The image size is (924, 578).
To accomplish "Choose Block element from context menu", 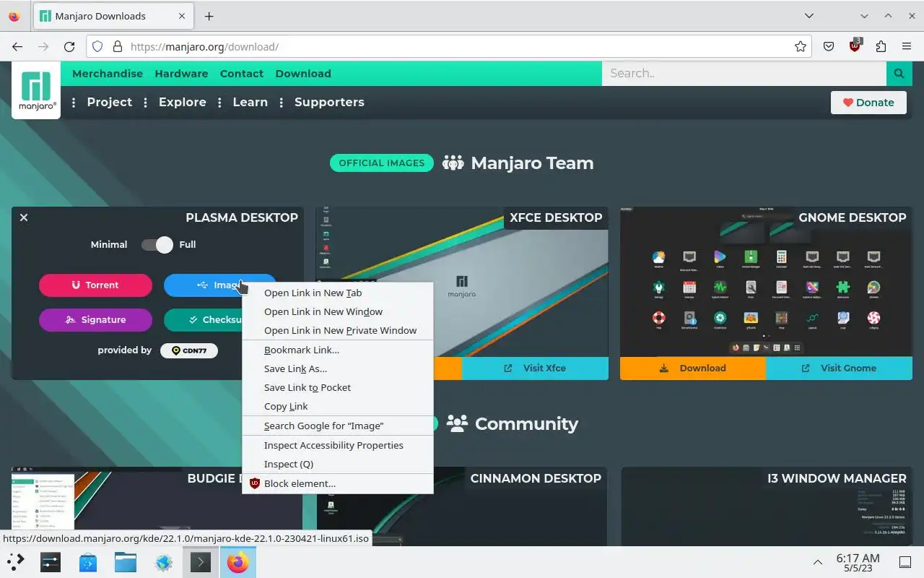I will pos(338,483).
